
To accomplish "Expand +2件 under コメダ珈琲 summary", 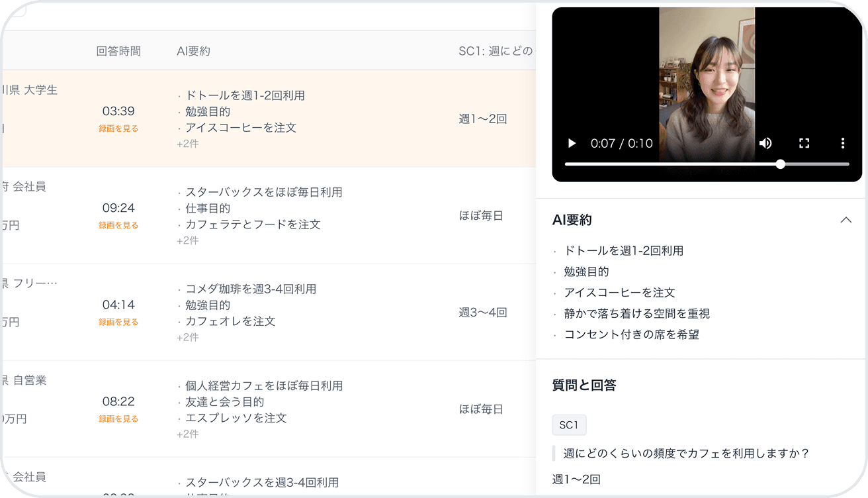I will (x=188, y=337).
